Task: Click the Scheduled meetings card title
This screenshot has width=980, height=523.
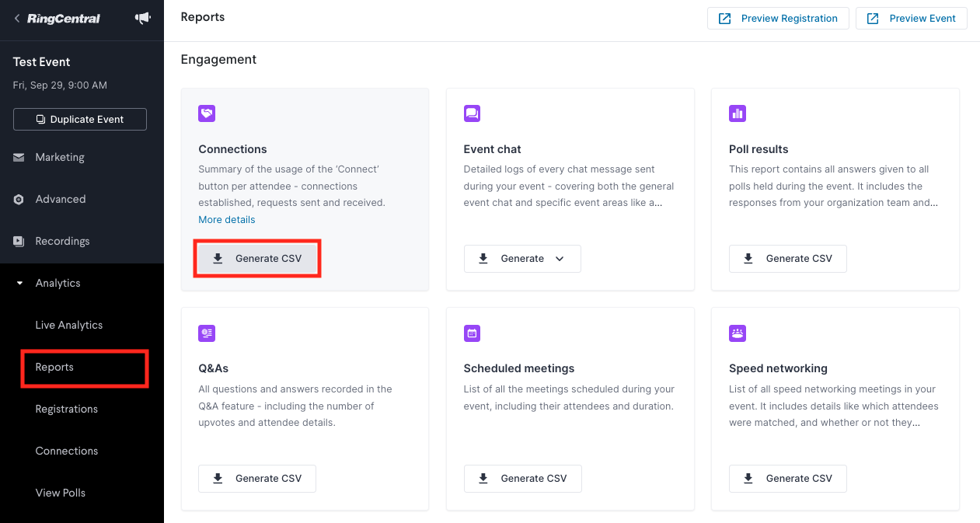Action: (519, 369)
